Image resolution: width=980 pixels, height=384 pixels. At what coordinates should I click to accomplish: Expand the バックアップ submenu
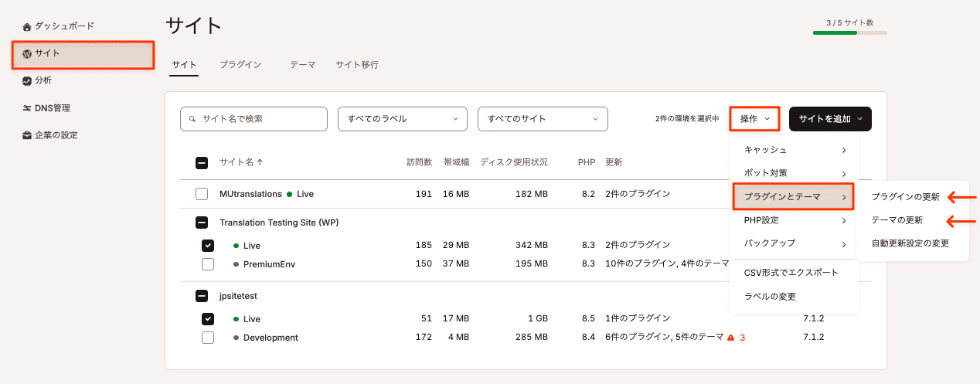795,243
